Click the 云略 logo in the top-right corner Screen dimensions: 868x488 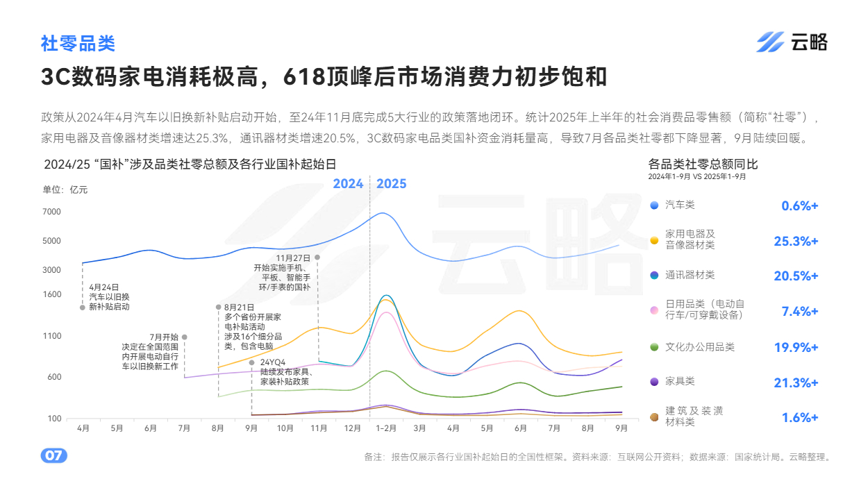(792, 42)
